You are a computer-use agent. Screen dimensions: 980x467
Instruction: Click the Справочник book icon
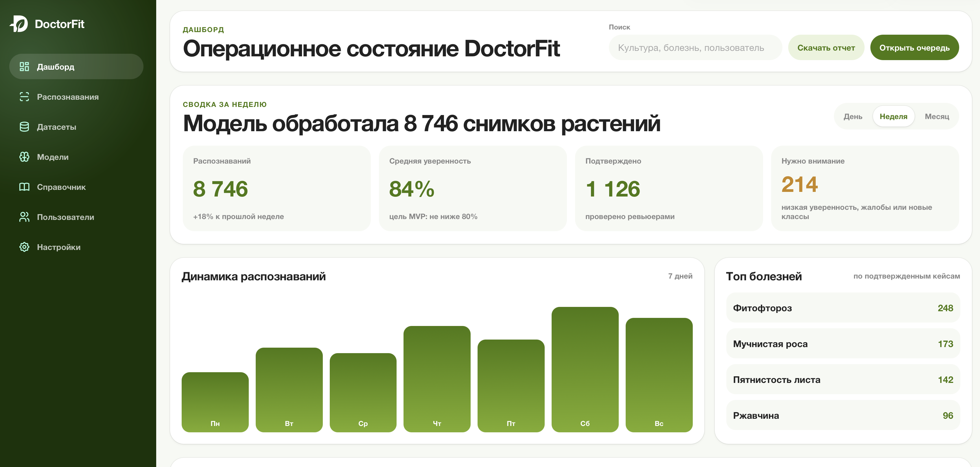click(x=24, y=187)
